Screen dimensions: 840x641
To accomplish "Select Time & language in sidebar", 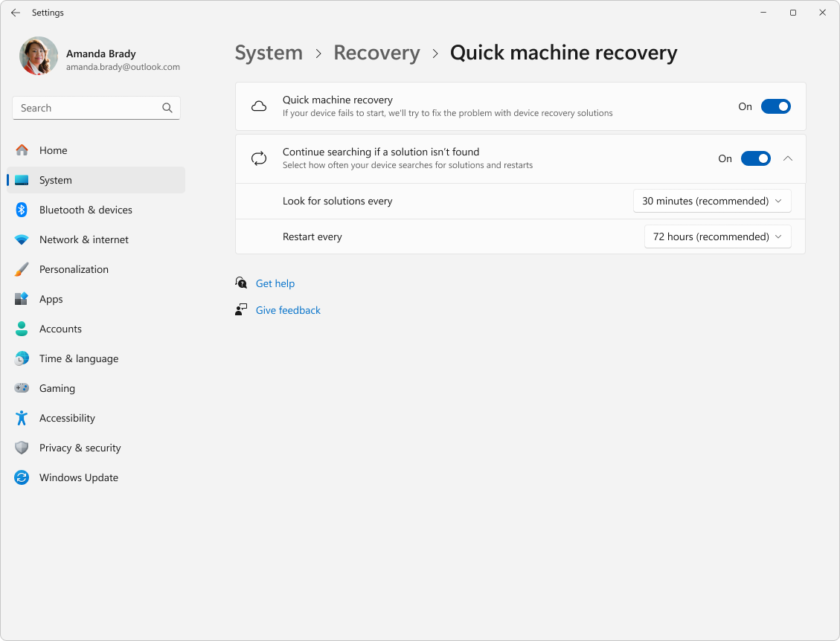I will point(79,358).
